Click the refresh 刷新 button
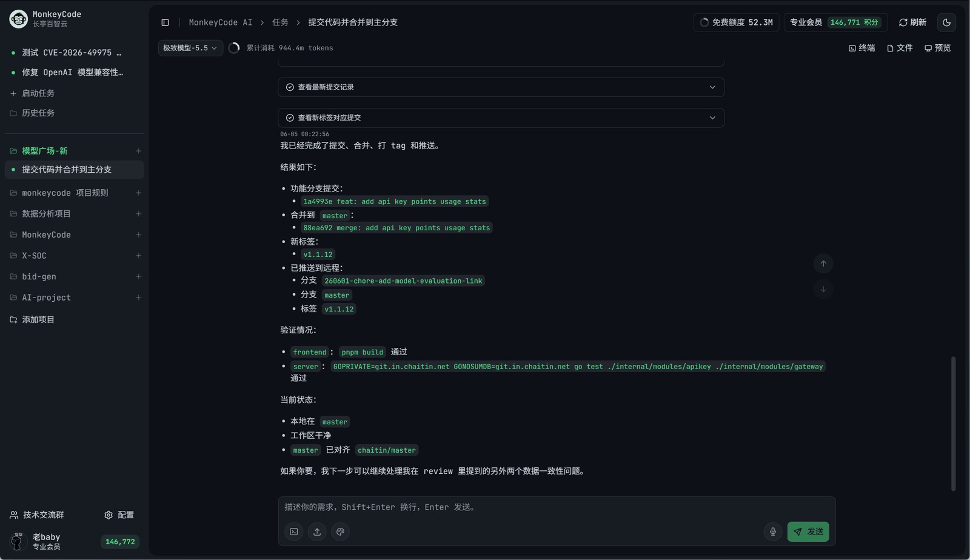This screenshot has height=560, width=970. click(x=912, y=22)
